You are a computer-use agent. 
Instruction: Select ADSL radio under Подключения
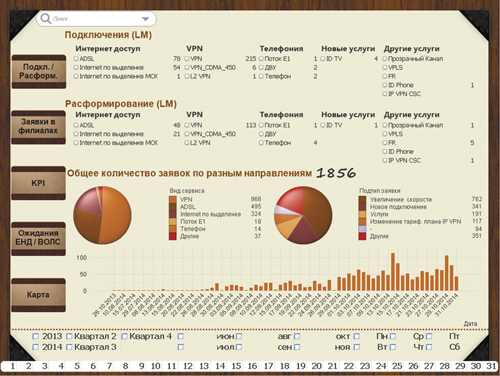[x=76, y=59]
